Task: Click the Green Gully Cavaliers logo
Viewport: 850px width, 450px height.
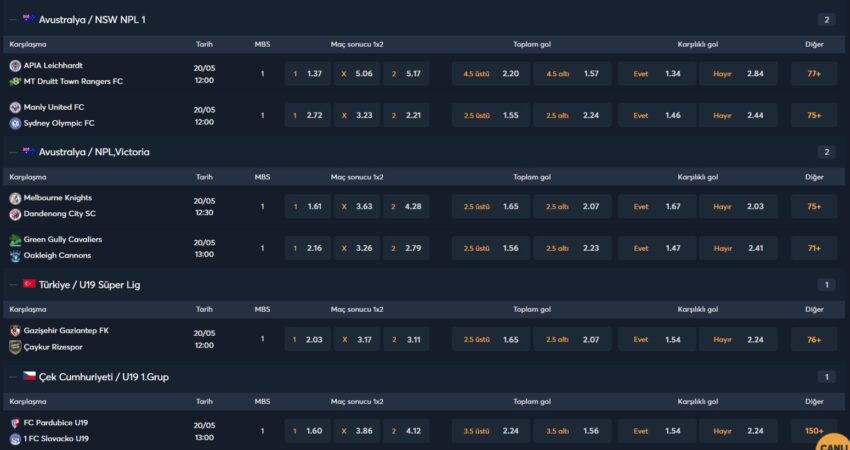Action: pos(15,240)
